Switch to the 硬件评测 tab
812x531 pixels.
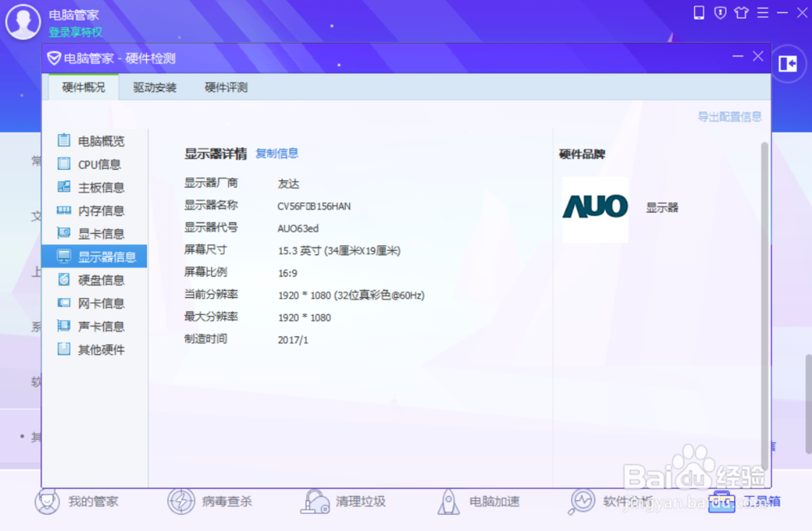(x=226, y=87)
